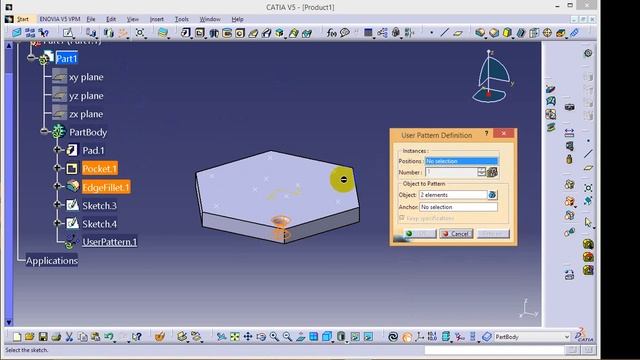Click the comment bubble icon beside f(x)

(x=345, y=33)
